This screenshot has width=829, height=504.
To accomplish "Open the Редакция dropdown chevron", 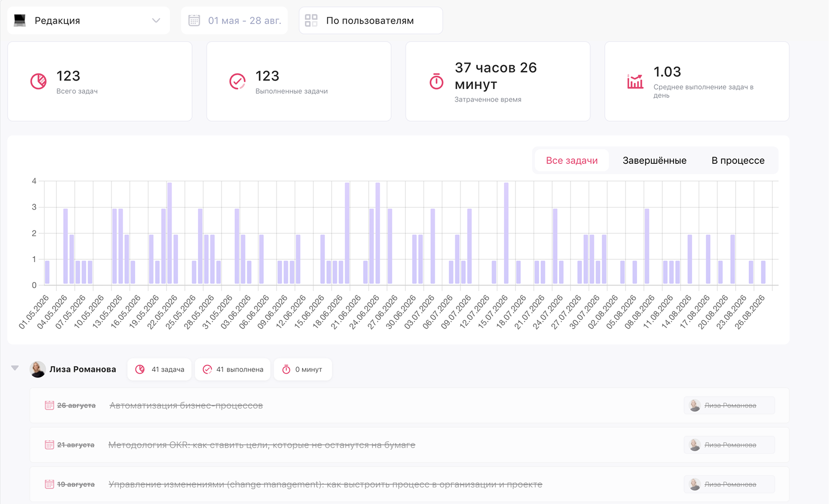I will click(156, 20).
